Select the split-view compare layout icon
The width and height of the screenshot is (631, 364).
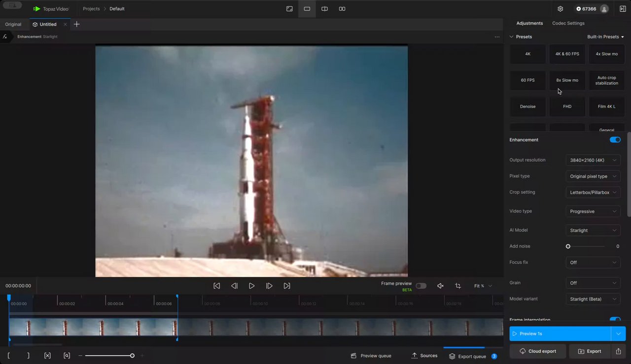click(324, 9)
